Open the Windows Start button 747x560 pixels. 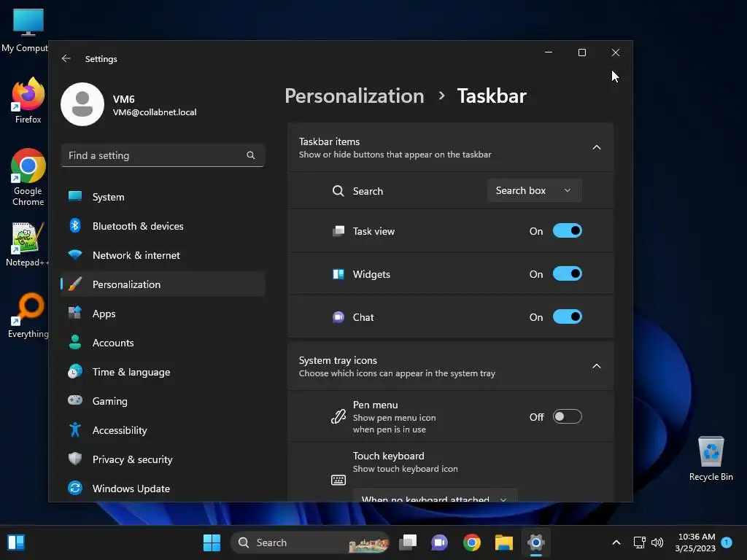[x=212, y=542]
